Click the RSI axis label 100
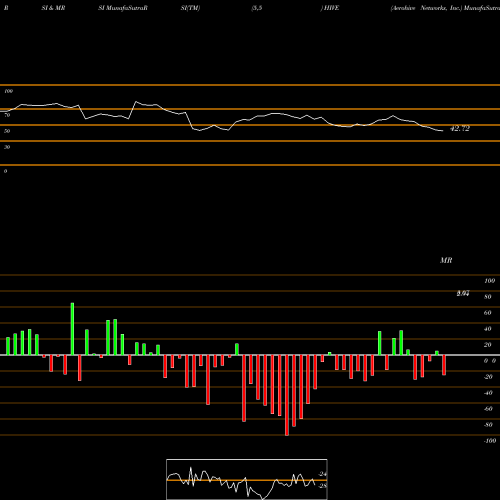The image size is (500, 500). (x=8, y=91)
